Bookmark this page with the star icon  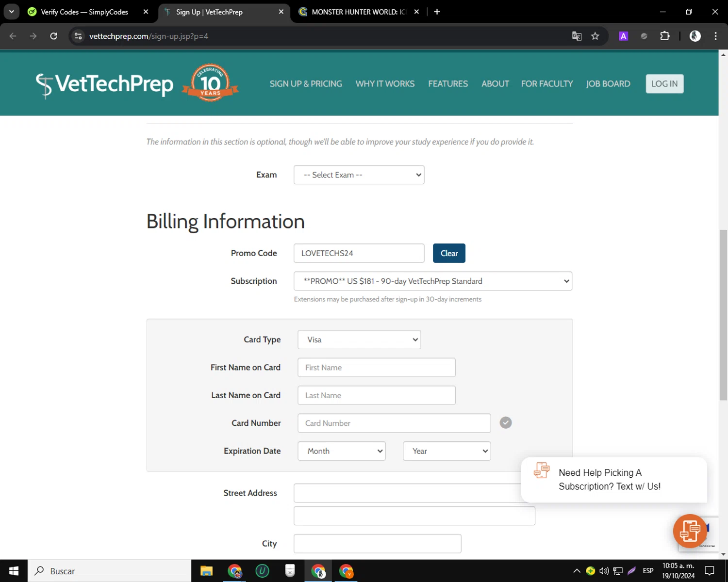(x=595, y=36)
